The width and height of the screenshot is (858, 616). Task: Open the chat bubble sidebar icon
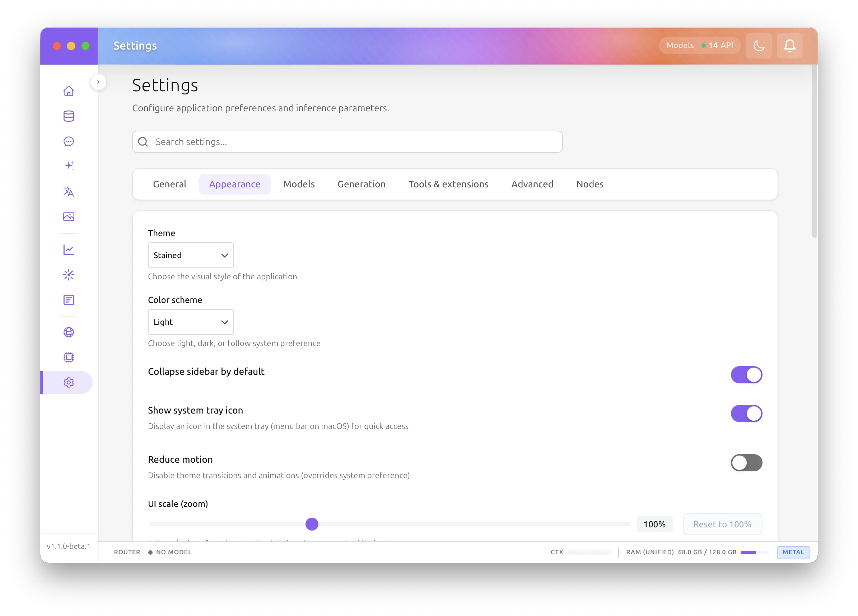[x=69, y=141]
